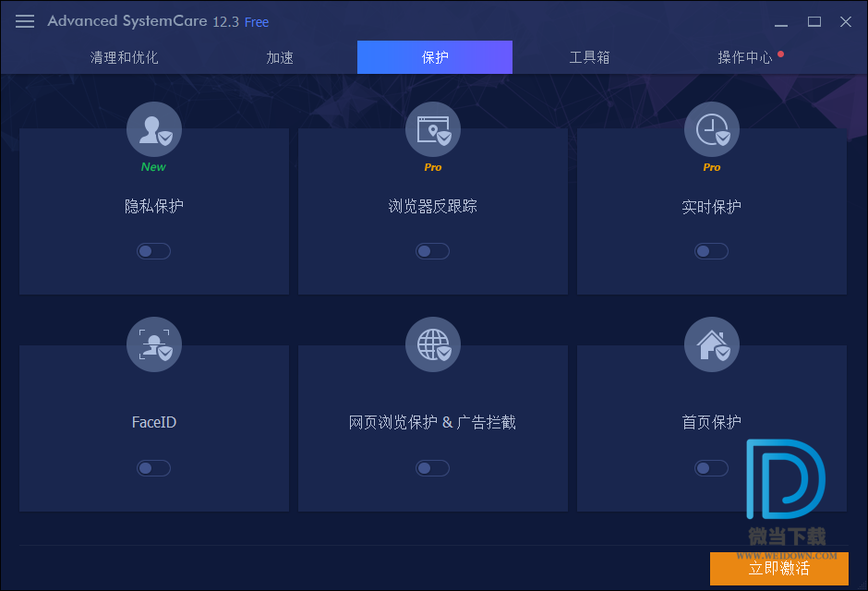Click the 立即激活 activate button

coord(778,568)
